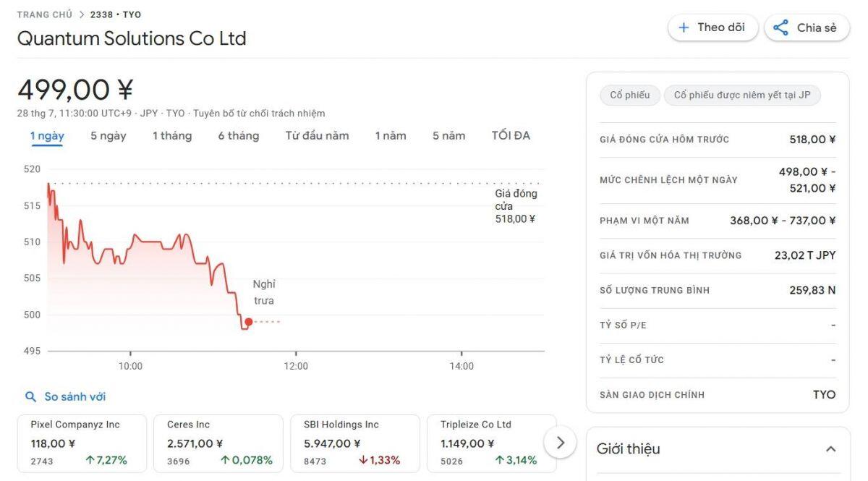Click the 2338 · TYO breadcrumb entry

click(x=114, y=14)
